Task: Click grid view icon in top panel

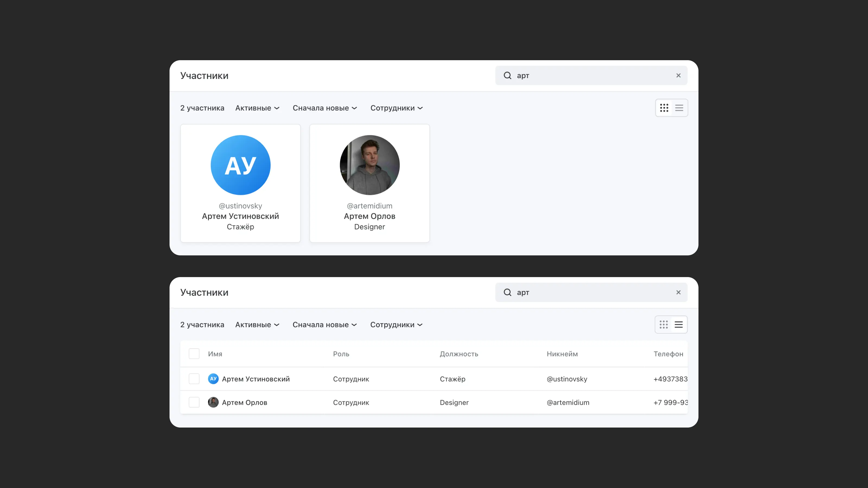Action: 664,108
